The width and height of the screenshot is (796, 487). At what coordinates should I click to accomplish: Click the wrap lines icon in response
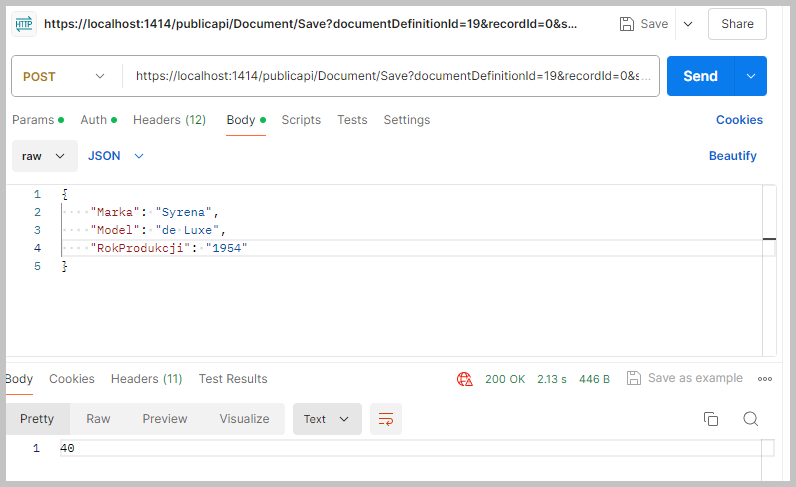pos(385,419)
